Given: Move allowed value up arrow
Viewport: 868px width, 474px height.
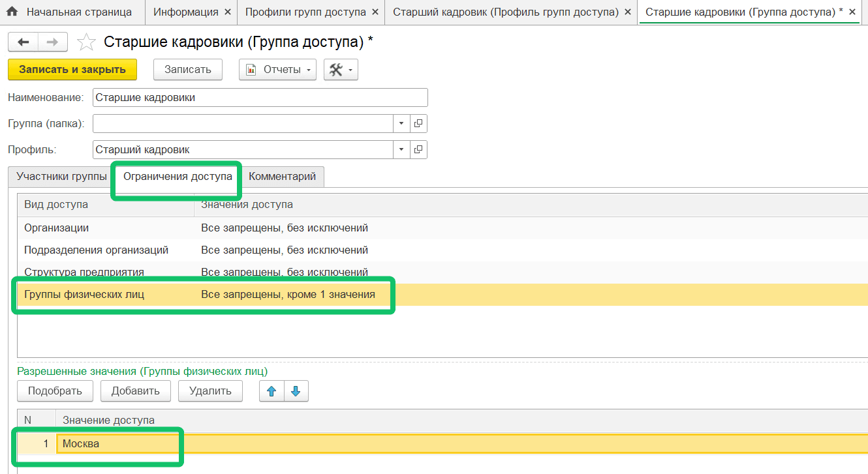Looking at the screenshot, I should [271, 391].
